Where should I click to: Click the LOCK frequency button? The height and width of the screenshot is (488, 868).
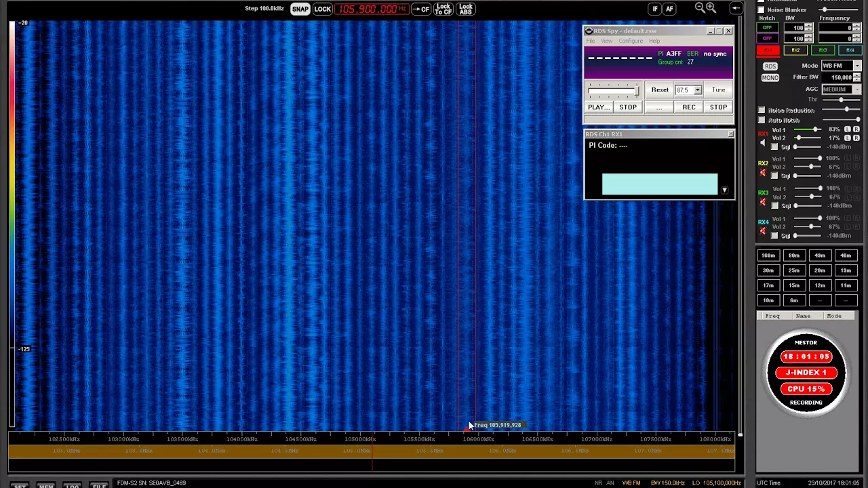(x=323, y=9)
